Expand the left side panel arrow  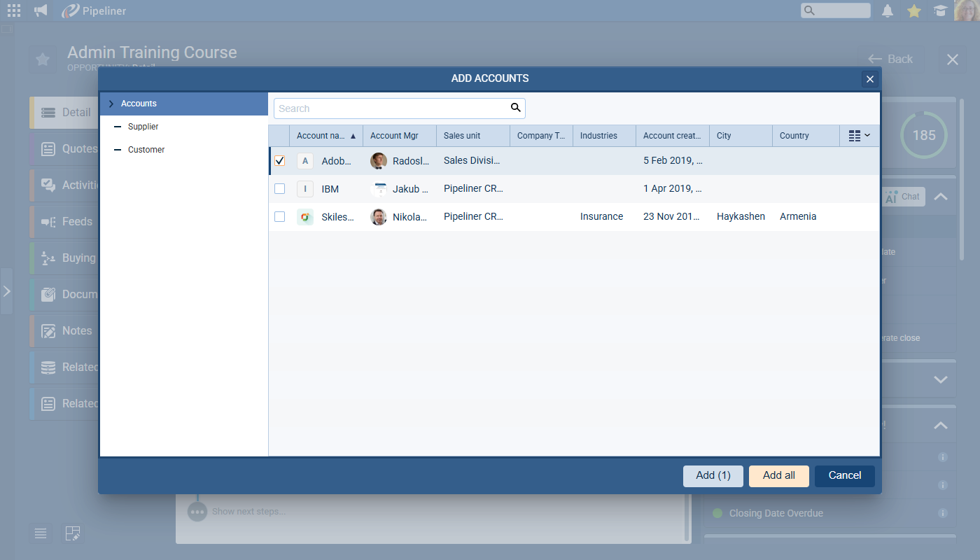tap(6, 290)
